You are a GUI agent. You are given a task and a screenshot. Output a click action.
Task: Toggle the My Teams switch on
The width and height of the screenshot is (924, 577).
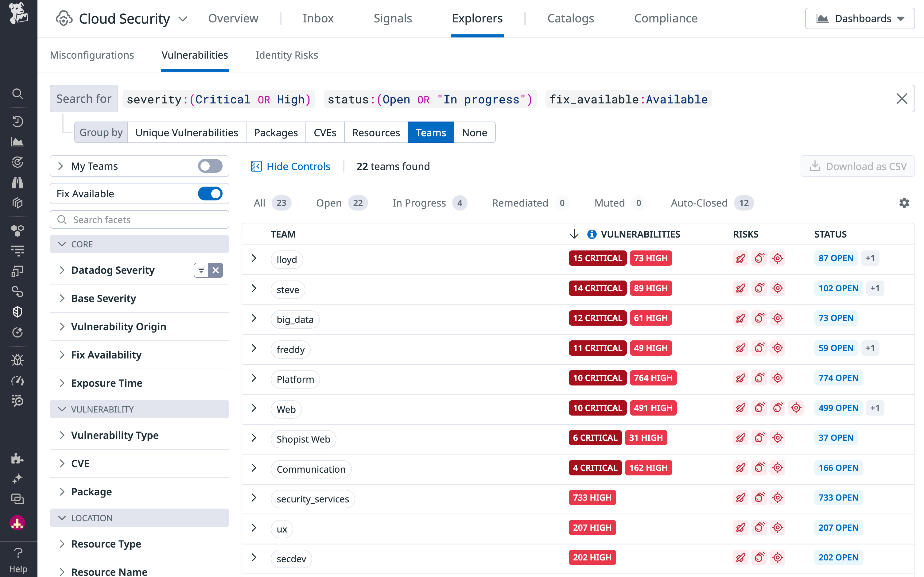pyautogui.click(x=210, y=166)
